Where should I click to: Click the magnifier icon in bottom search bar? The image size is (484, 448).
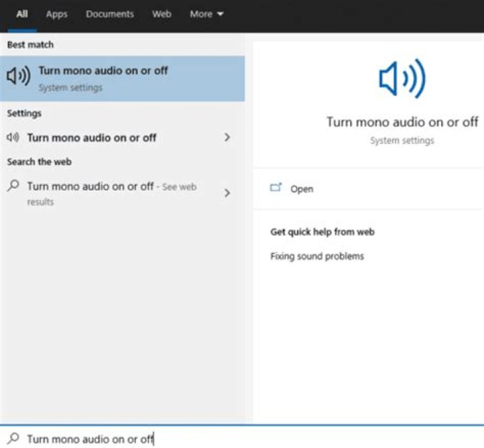coord(13,439)
